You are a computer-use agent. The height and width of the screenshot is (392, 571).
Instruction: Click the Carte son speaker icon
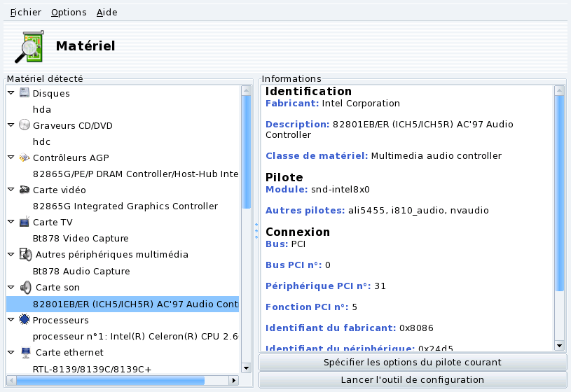[x=25, y=287]
